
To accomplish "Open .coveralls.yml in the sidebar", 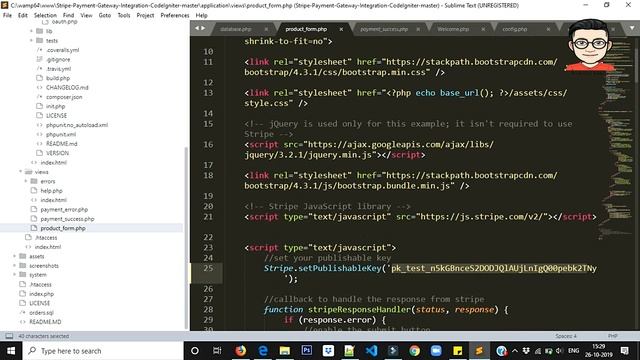I will [62, 50].
